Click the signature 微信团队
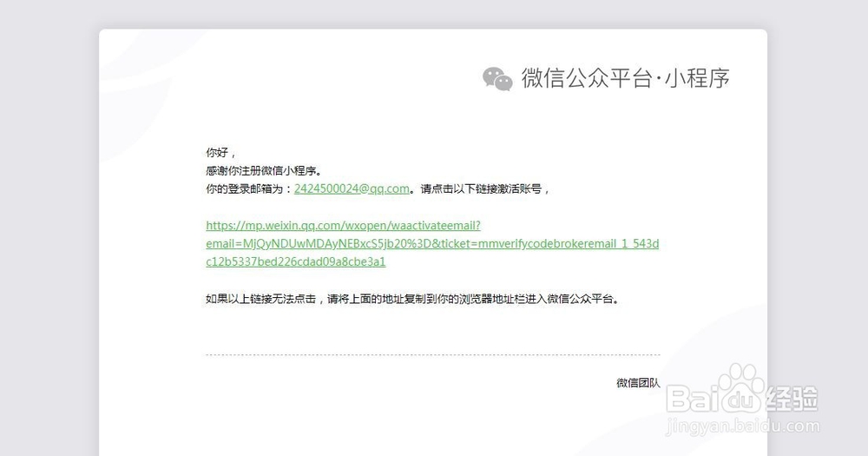Viewport: 868px width, 456px height. [x=638, y=383]
